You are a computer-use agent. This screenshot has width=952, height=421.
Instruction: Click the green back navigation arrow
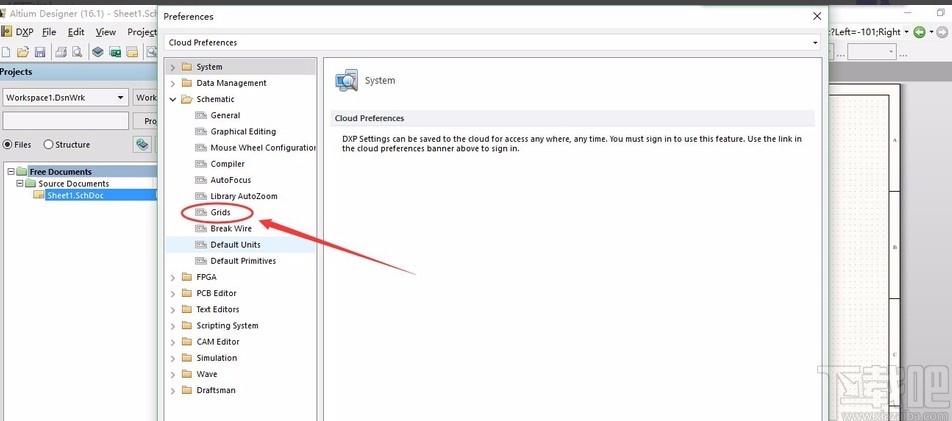pos(919,32)
